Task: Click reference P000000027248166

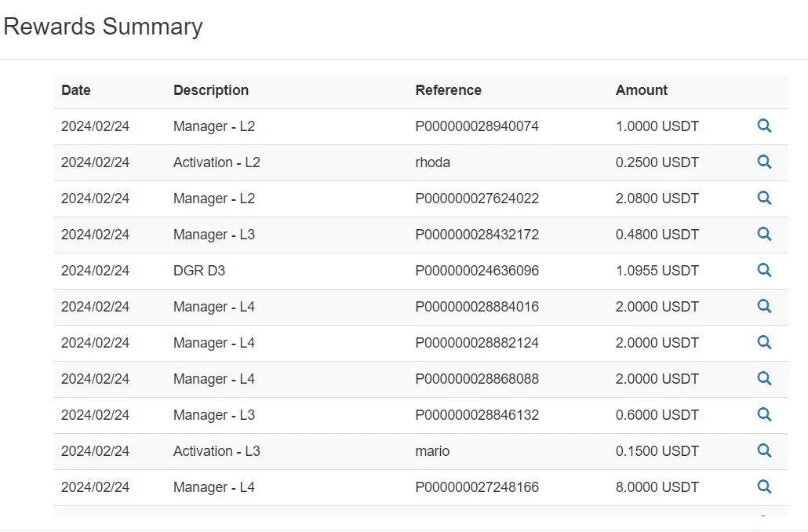Action: tap(477, 487)
